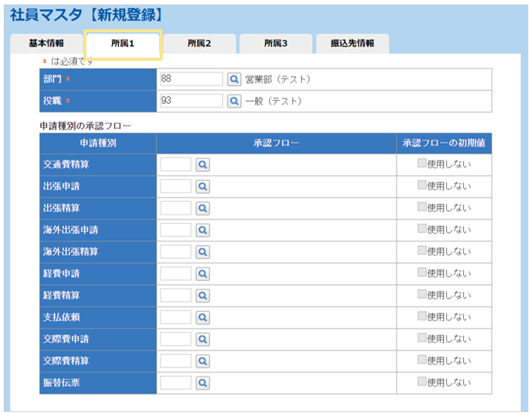Click the 海外出張精算 approval flow input box
Viewport: 532px width, 415px height.
coord(175,252)
